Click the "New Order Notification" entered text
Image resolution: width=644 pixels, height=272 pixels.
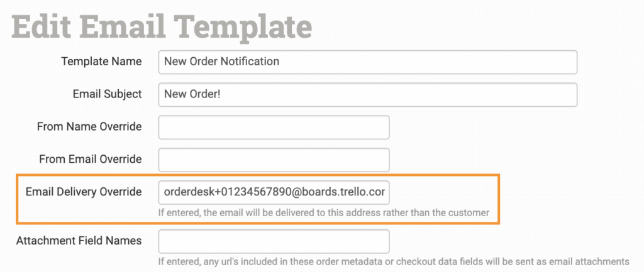[221, 62]
